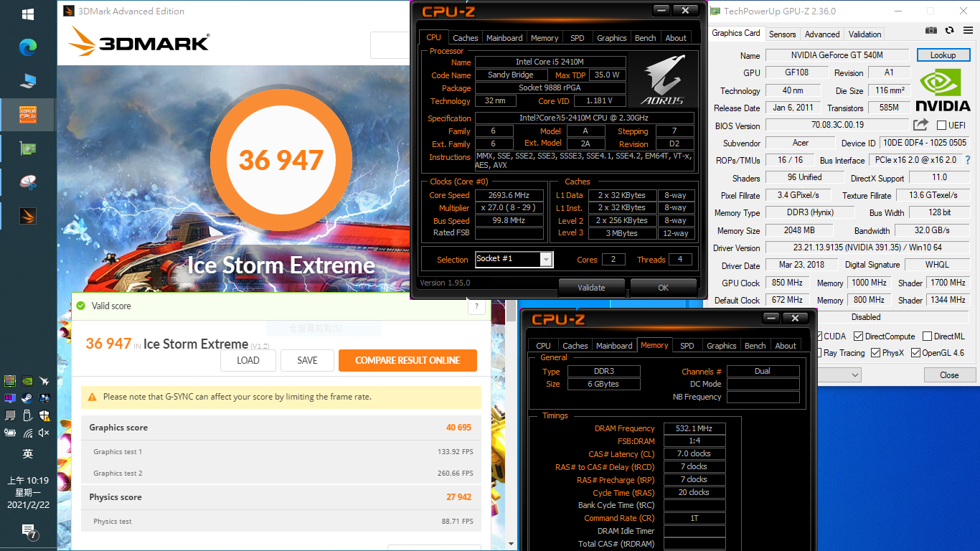Click the GPU-Z refresh icon

[949, 30]
